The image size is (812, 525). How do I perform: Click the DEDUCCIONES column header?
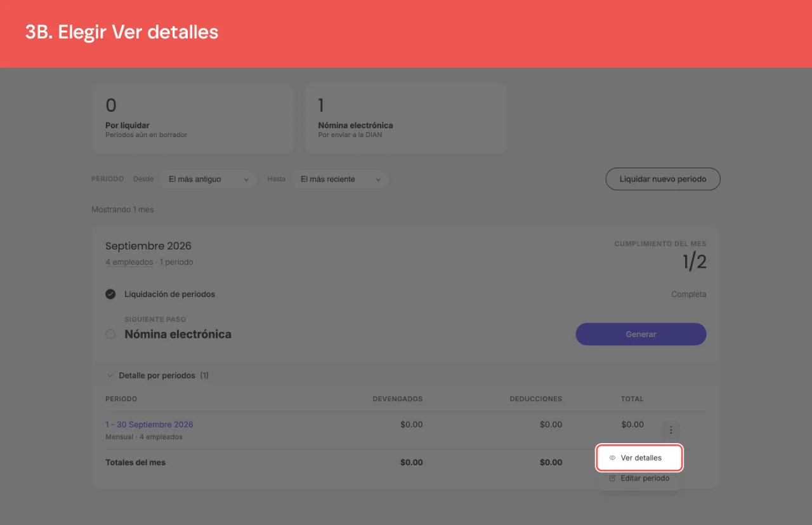tap(535, 399)
